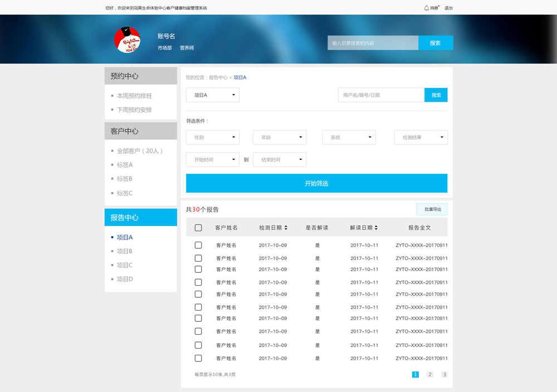
Task: Select 标签A in sidebar
Action: [125, 165]
